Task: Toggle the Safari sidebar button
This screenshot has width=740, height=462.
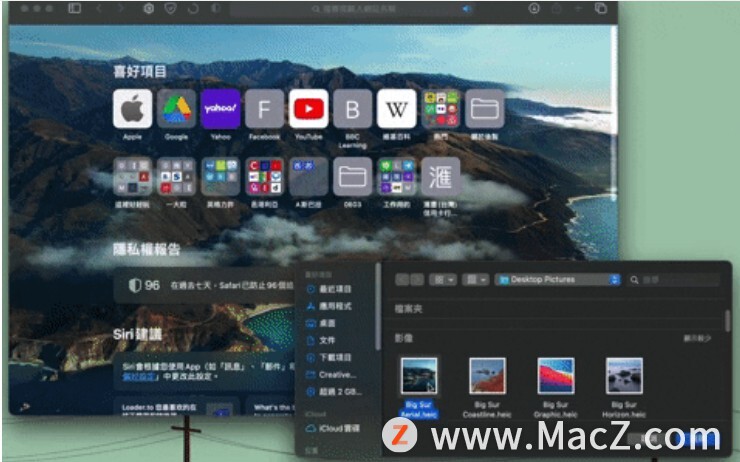Action: (74, 8)
